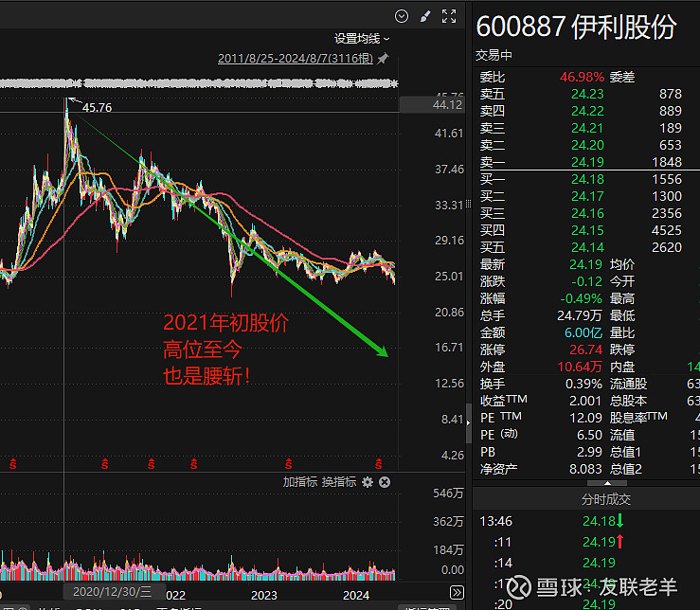Expand chart to fullscreen icon
Image resolution: width=700 pixels, height=610 pixels.
click(x=449, y=16)
